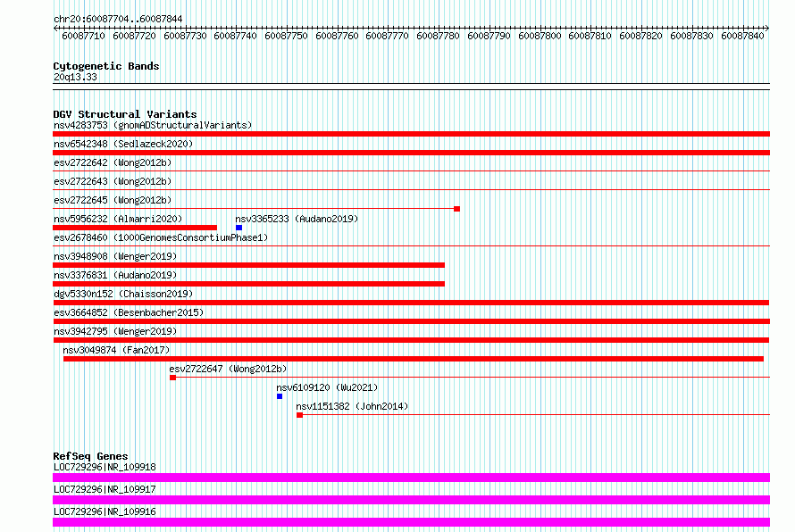Select the nsv3948908 red variant bar
This screenshot has width=795, height=532.
tap(248, 265)
